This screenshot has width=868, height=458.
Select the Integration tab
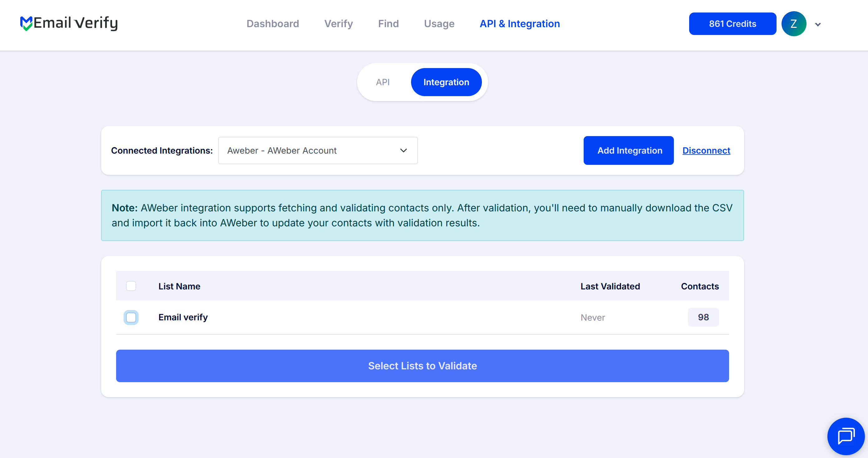[x=446, y=82]
